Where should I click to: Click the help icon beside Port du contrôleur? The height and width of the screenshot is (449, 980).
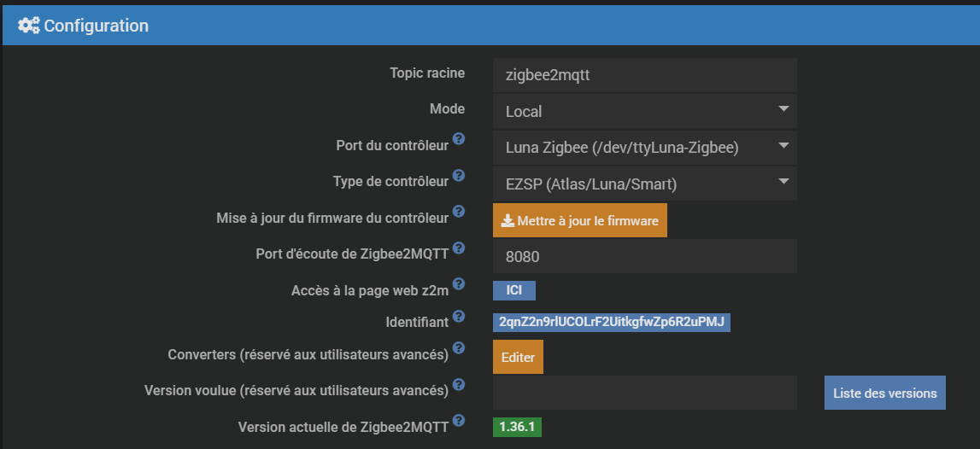[458, 138]
